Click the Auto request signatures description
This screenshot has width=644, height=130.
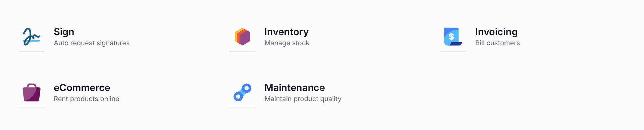(x=92, y=43)
